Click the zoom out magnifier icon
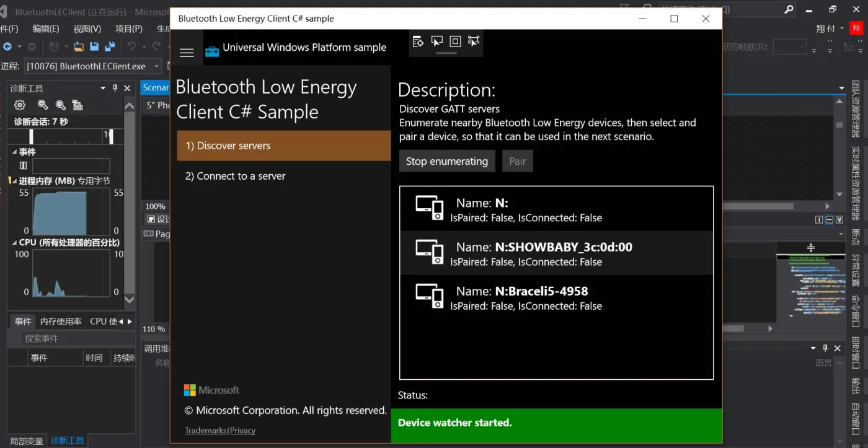Viewport: 868px width, 448px height. [61, 105]
